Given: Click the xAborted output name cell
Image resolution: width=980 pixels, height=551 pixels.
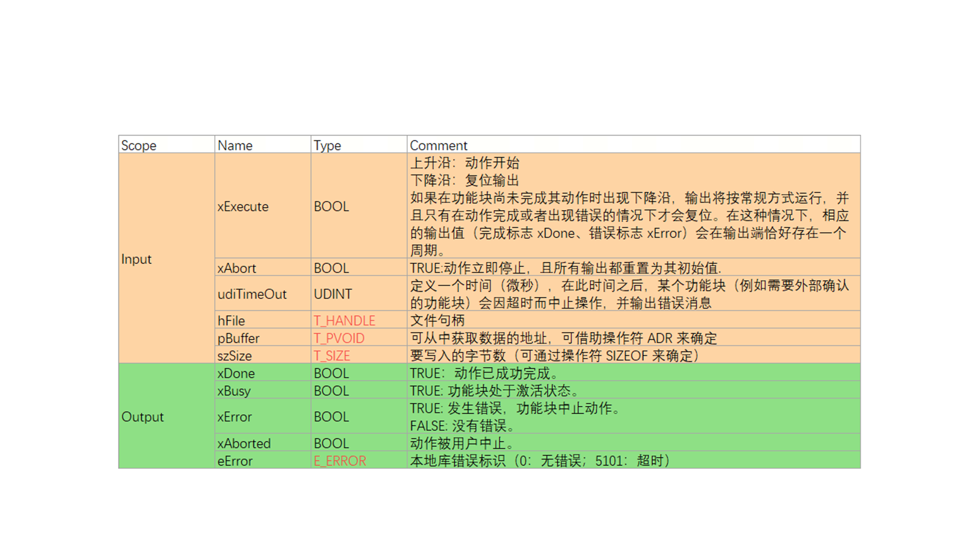Looking at the screenshot, I should click(x=244, y=444).
